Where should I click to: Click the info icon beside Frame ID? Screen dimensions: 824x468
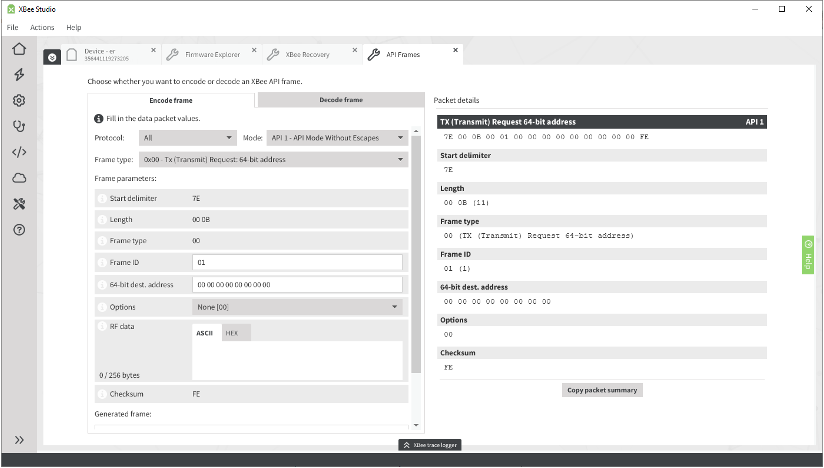(x=102, y=263)
